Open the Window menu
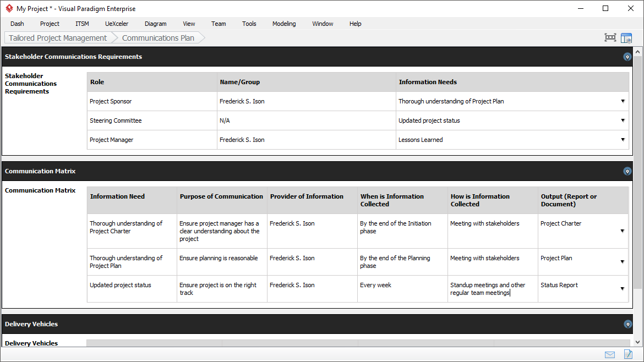 [323, 24]
